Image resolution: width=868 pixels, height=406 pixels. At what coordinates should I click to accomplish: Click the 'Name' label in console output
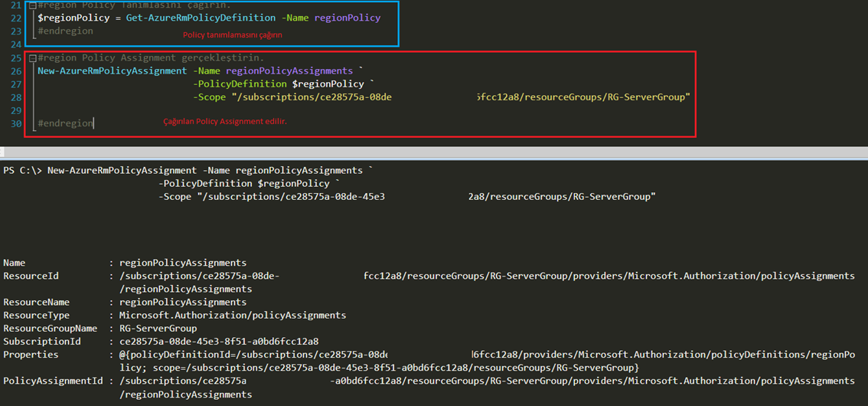click(15, 263)
